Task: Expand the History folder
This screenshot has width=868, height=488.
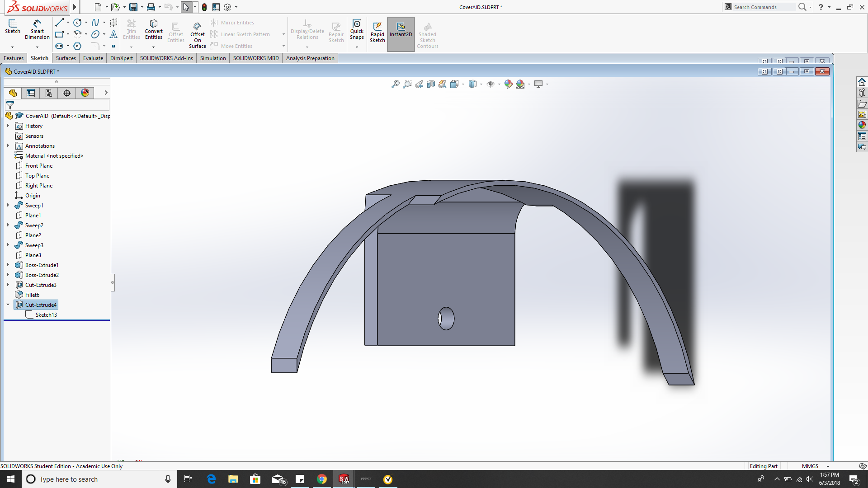Action: (x=8, y=126)
